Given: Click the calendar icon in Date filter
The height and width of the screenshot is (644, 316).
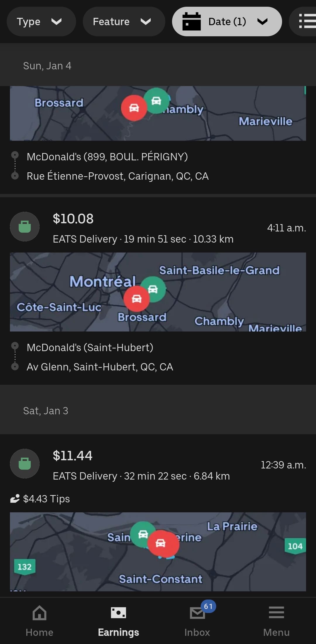Looking at the screenshot, I should 192,22.
